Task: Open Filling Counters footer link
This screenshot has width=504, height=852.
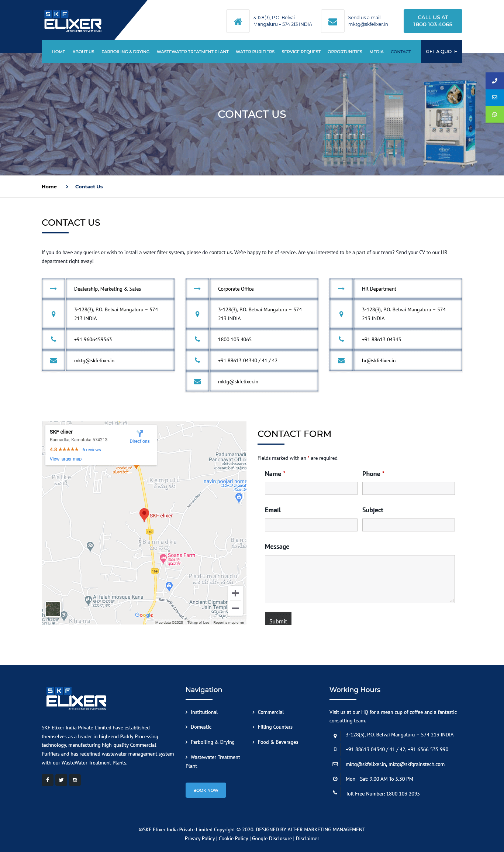Action: (275, 727)
